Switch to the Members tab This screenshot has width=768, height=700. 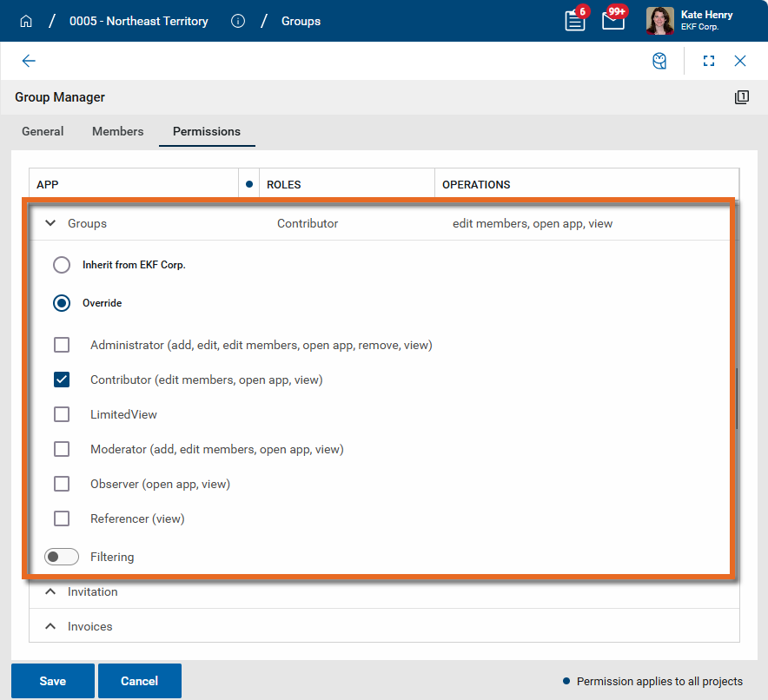118,131
